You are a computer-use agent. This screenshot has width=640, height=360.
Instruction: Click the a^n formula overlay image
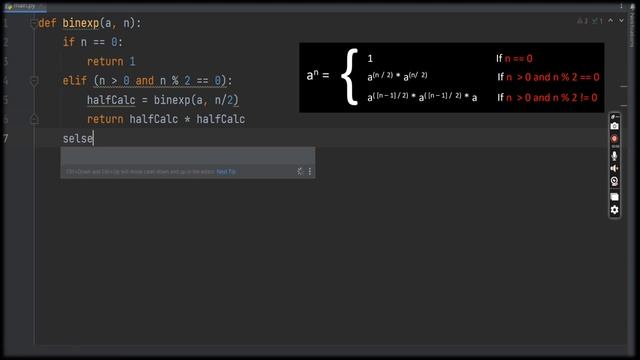(x=451, y=78)
